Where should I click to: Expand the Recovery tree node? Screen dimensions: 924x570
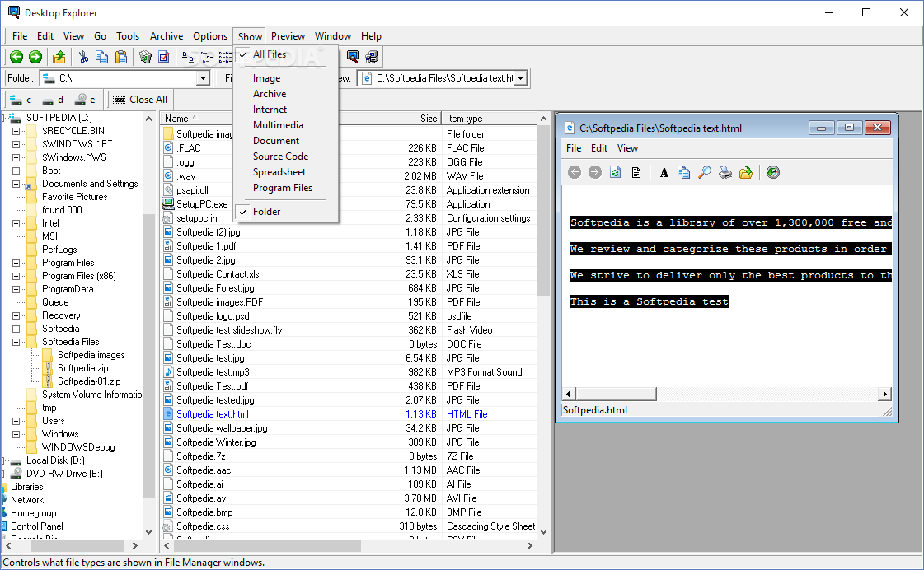click(x=16, y=315)
